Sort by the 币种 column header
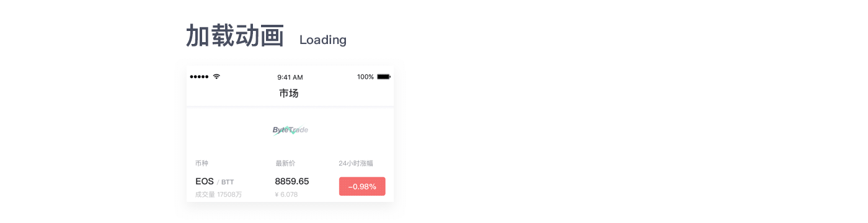Viewport: 868px width, 223px height. [x=201, y=164]
